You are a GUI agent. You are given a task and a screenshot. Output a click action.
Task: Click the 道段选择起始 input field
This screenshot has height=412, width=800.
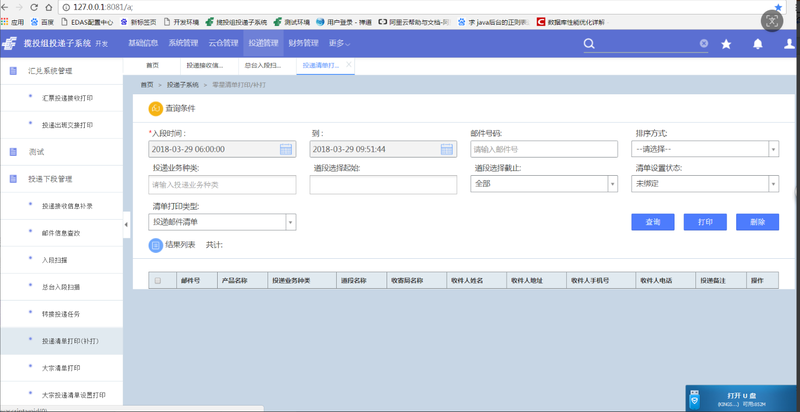[383, 185]
